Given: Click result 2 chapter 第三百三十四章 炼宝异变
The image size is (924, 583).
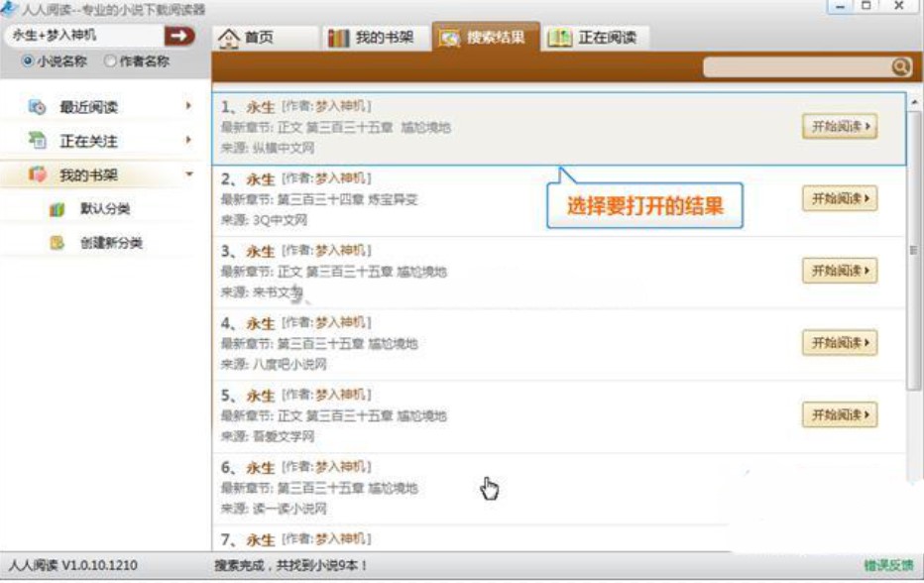Looking at the screenshot, I should [347, 199].
